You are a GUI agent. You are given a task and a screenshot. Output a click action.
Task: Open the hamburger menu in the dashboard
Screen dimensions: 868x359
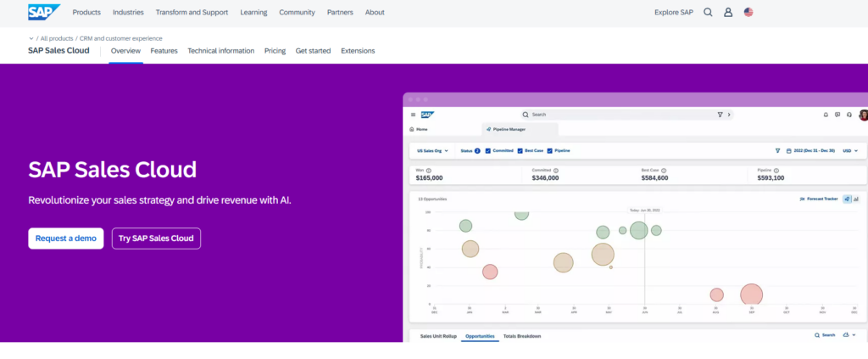413,115
